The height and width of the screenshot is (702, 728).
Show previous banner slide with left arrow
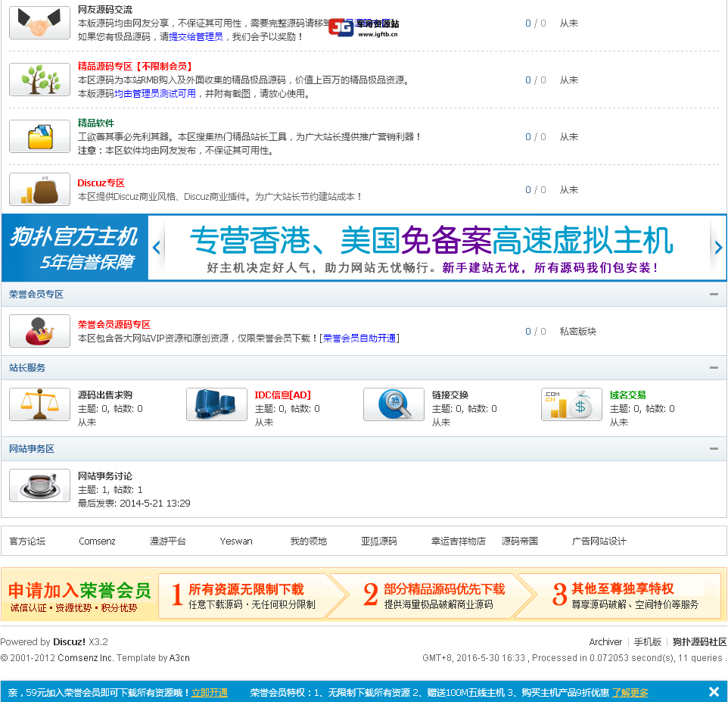click(157, 248)
